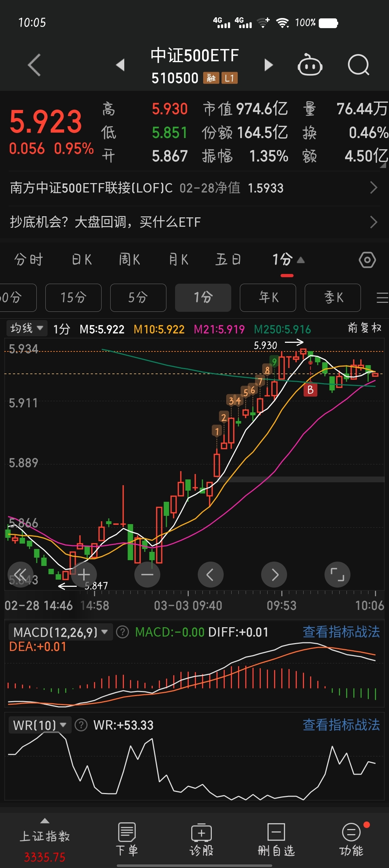
Task: Tap the L1 level badge
Action: point(229,78)
